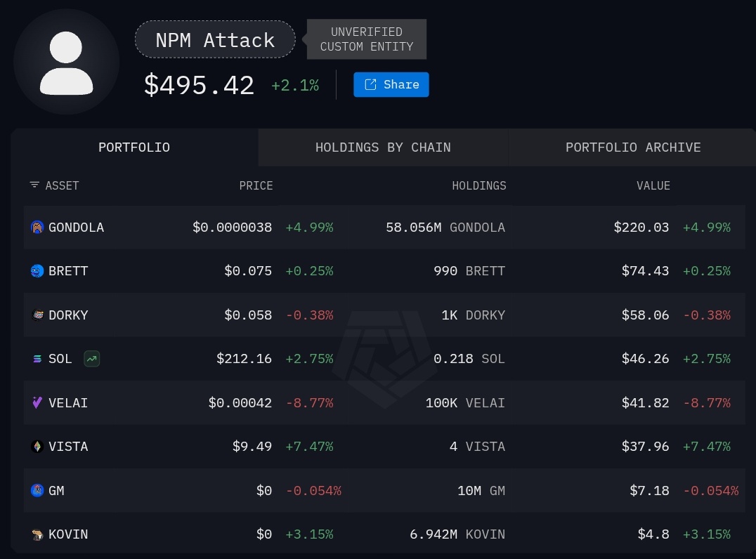Viewport: 756px width, 559px height.
Task: Click the GM token icon
Action: click(x=37, y=491)
